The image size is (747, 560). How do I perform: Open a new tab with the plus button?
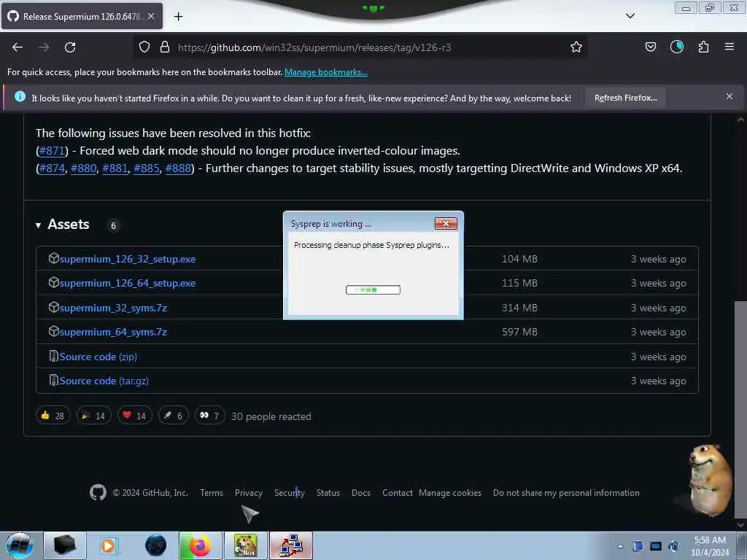click(x=178, y=17)
